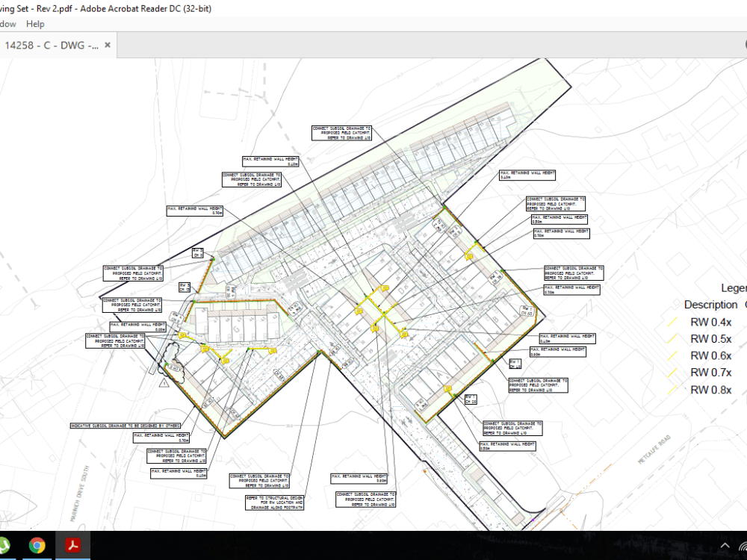Viewport: 747px width, 560px height.
Task: Click the Adobe Acrobat taskbar icon
Action: point(73,545)
